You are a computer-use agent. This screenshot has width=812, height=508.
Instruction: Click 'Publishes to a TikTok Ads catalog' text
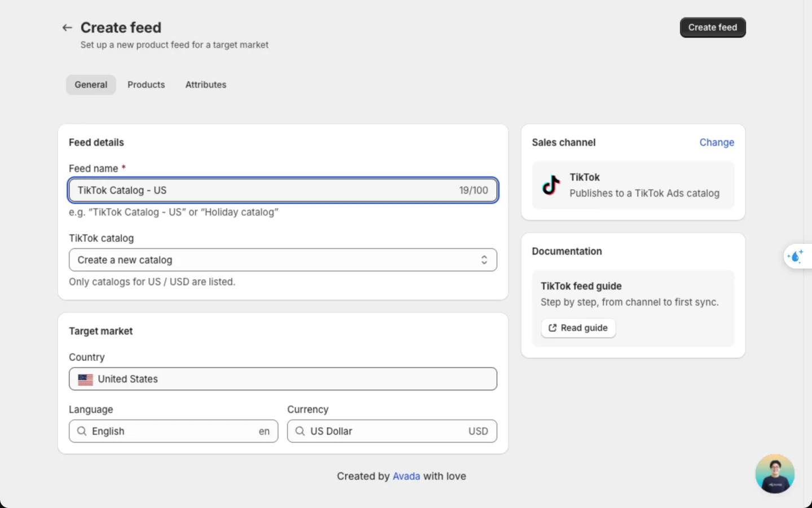point(644,194)
